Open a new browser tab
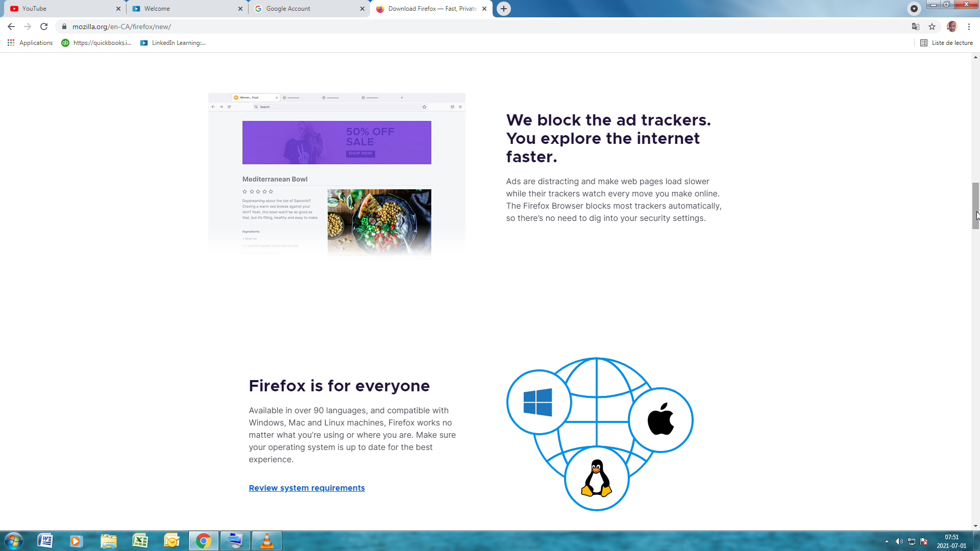 (x=504, y=9)
